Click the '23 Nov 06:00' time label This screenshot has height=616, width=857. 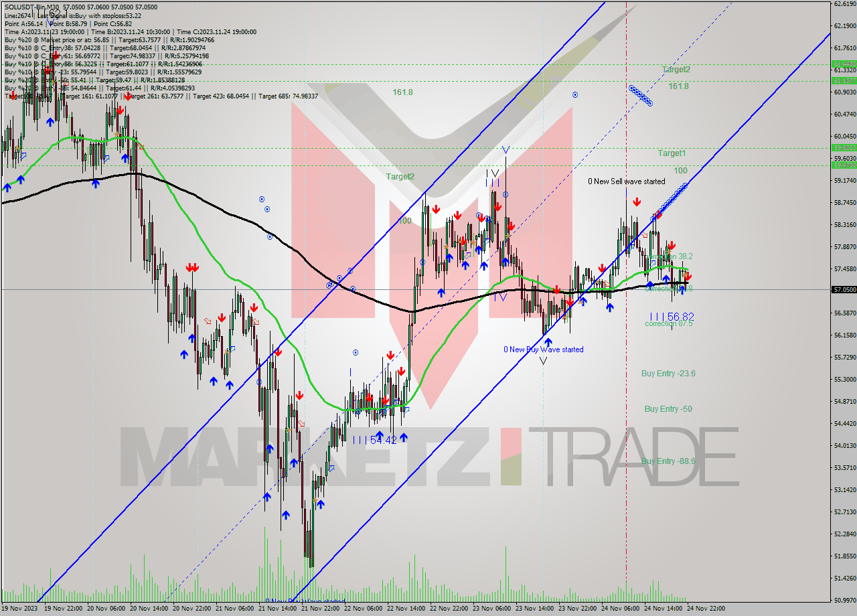(x=492, y=609)
